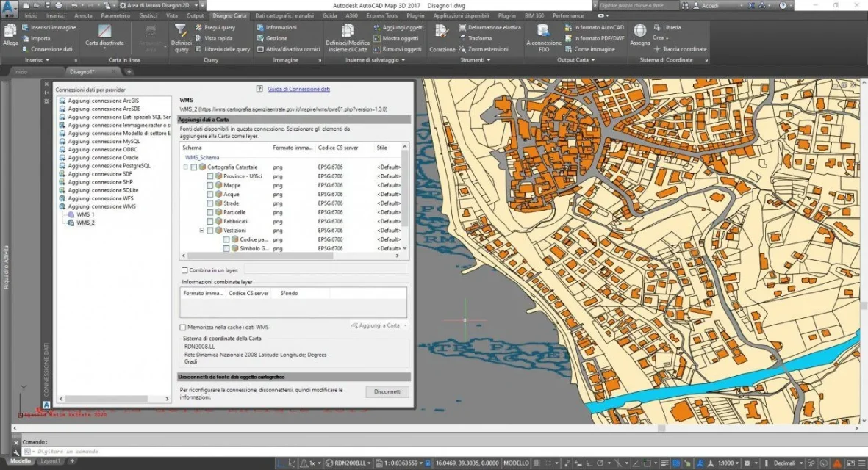Toggle Attiva/disattiva cornici checkbox
The image size is (868, 470).
(260, 49)
